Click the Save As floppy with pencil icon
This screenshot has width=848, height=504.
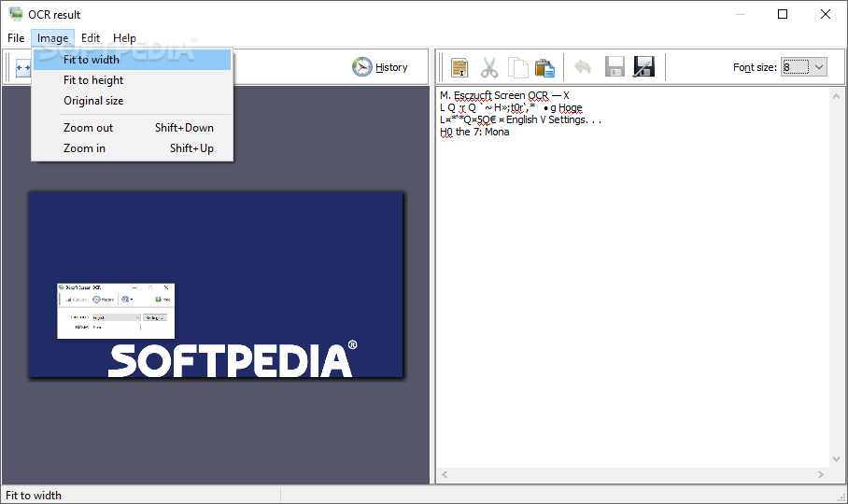coord(644,67)
